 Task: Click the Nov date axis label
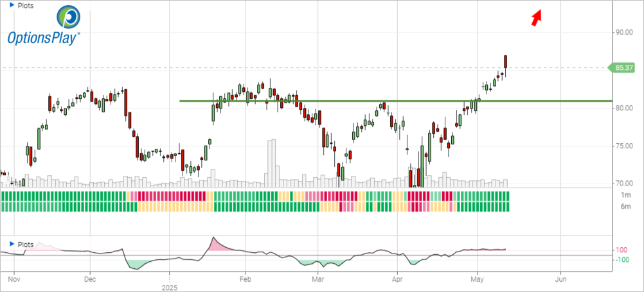14,279
